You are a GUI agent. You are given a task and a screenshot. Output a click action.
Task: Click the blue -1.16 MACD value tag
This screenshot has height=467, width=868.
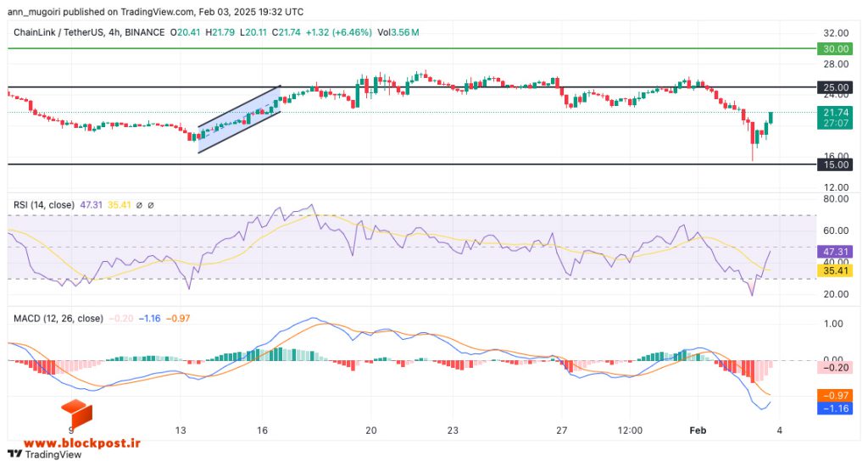click(835, 409)
